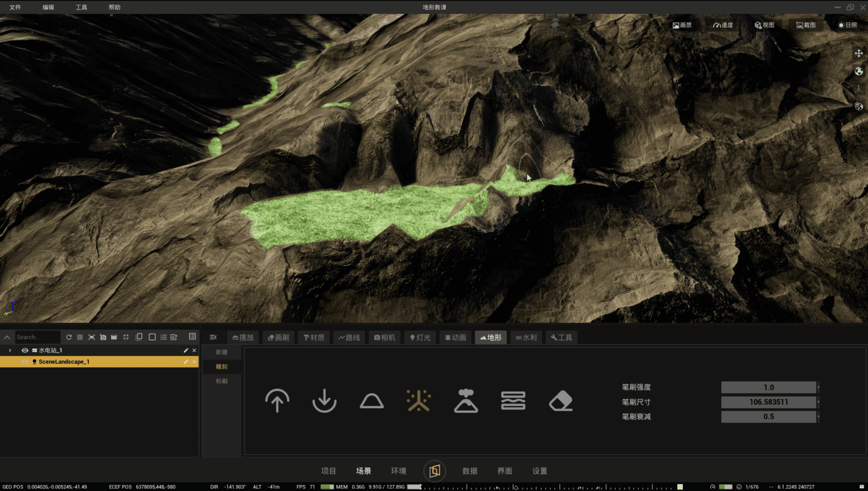Screen dimensions: 868x491
Task: Toggle visibility of SceneLandscape_1
Action: (x=25, y=362)
